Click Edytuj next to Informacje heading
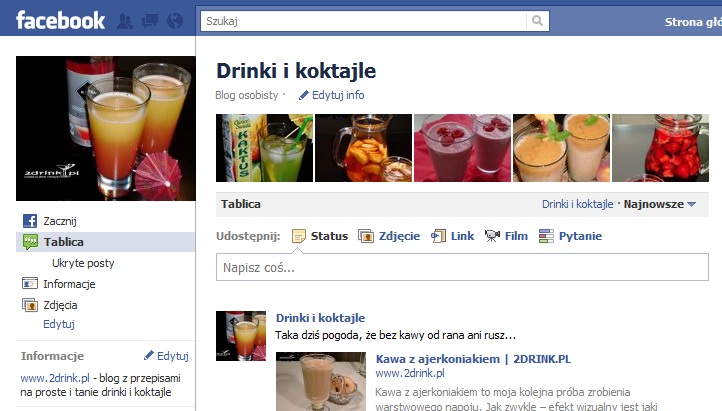Image resolution: width=722 pixels, height=411 pixels. pos(167,356)
